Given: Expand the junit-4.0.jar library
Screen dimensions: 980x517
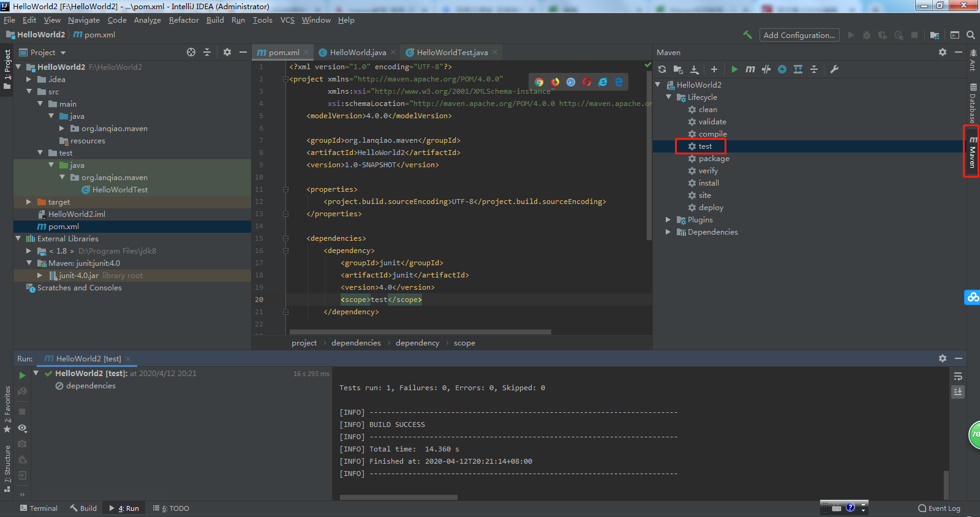Looking at the screenshot, I should pos(40,275).
